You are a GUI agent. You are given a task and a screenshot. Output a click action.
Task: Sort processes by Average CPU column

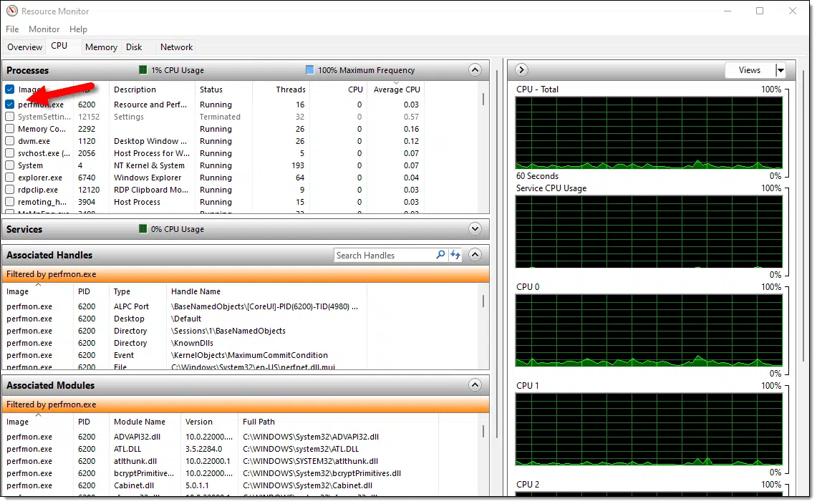(397, 89)
